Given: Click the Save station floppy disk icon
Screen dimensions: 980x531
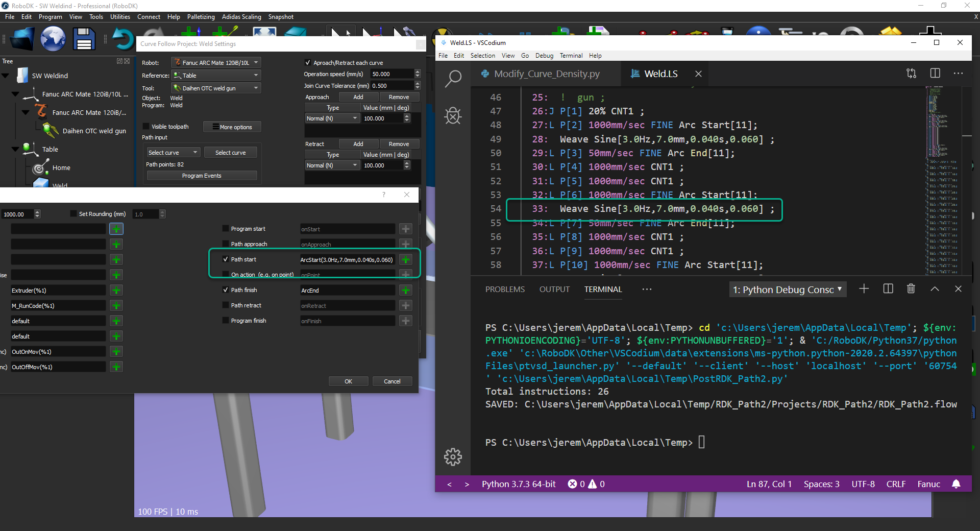Looking at the screenshot, I should (84, 39).
